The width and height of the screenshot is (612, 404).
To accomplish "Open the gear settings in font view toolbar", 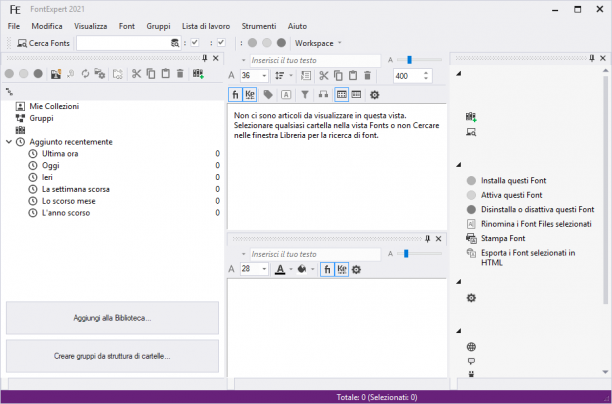I will point(374,94).
